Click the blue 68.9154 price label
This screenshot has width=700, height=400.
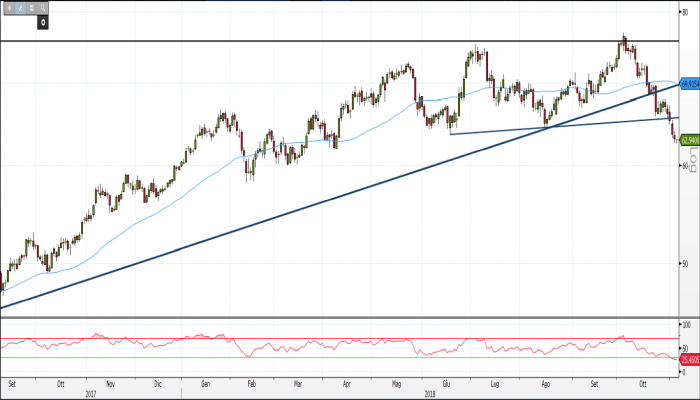point(688,86)
